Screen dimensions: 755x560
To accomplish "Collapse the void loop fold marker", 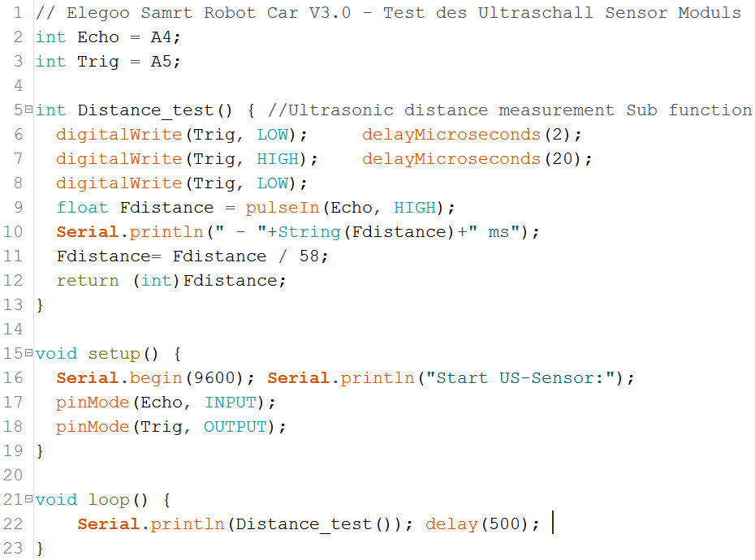I will tap(29, 498).
